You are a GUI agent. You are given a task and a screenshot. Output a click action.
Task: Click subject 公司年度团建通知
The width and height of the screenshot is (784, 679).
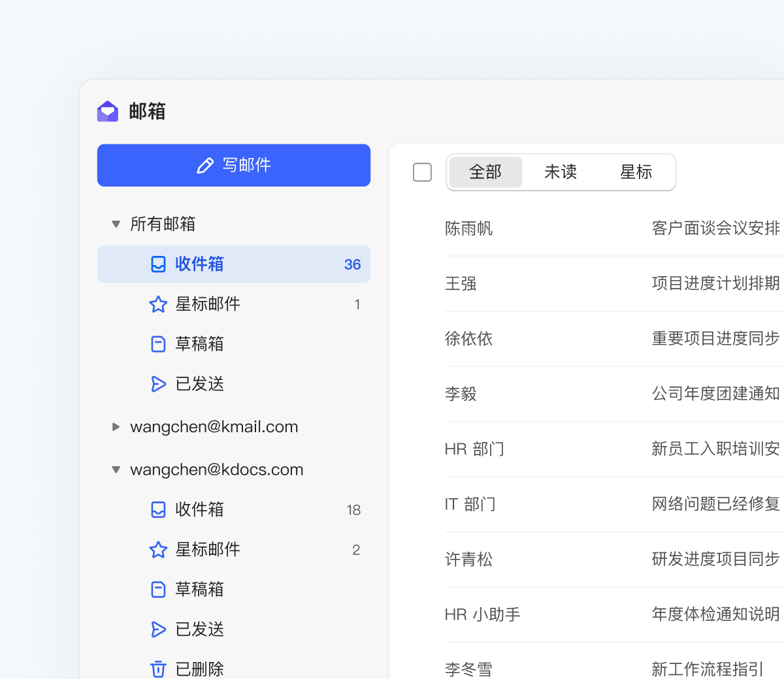(716, 393)
